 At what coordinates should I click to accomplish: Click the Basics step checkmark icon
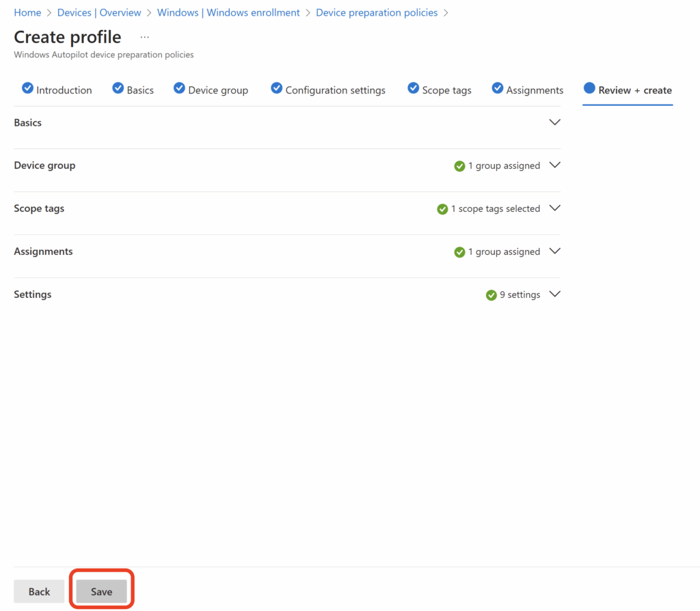coord(118,88)
